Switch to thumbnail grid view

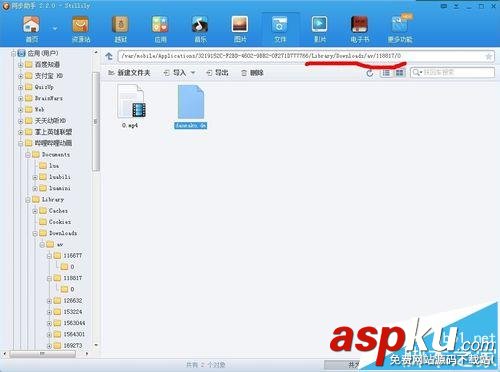399,73
